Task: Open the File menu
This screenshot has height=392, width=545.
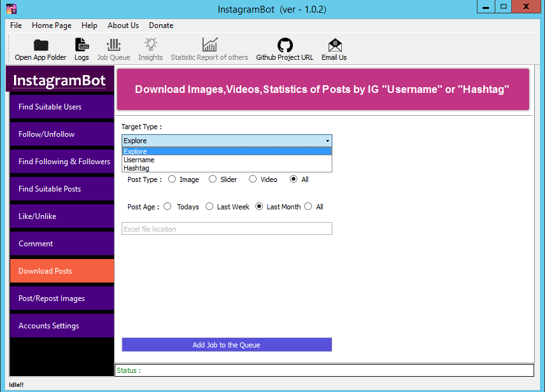Action: (16, 25)
